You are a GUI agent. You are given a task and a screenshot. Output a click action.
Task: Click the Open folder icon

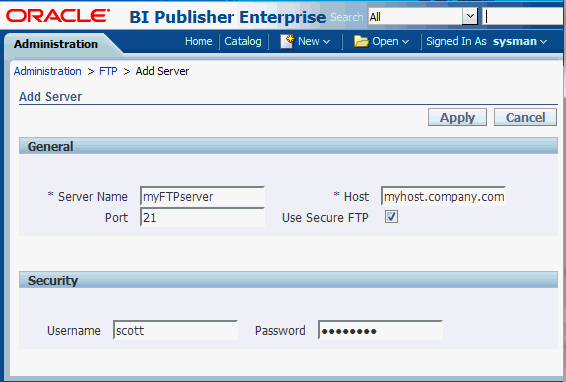coord(361,42)
